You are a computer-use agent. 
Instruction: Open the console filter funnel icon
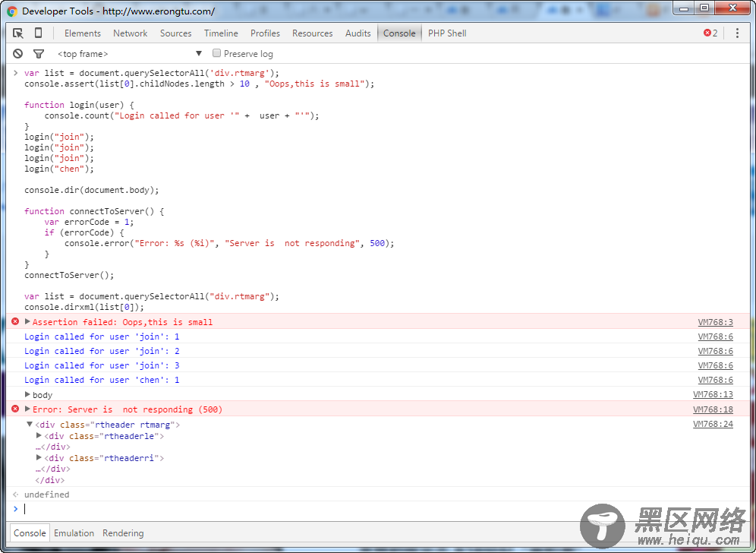(39, 54)
